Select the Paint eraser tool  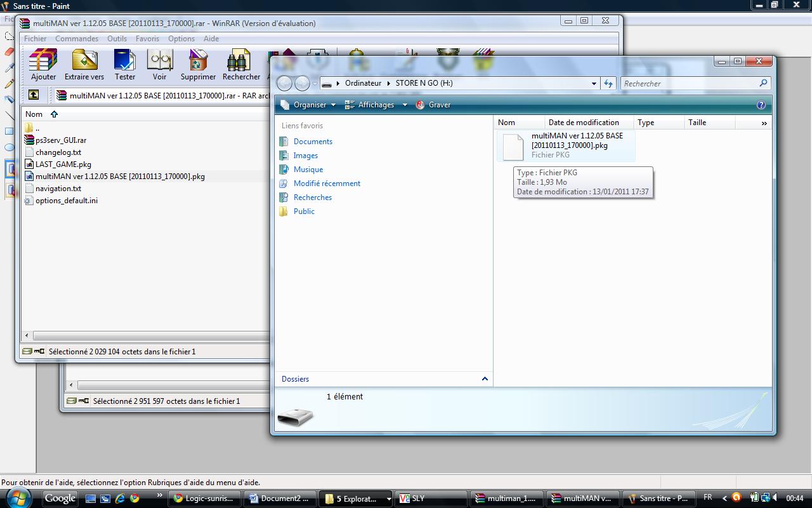click(x=9, y=51)
